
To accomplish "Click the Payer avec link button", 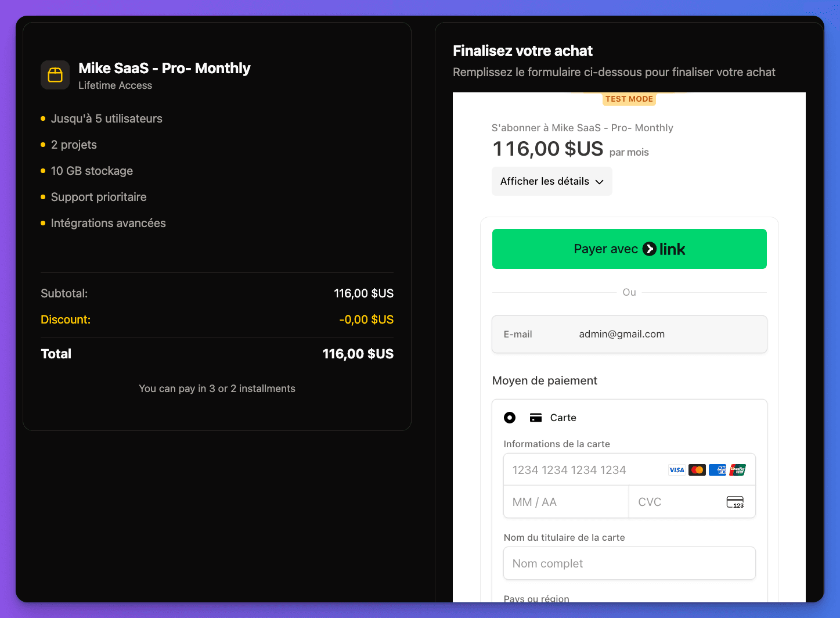I will (629, 249).
